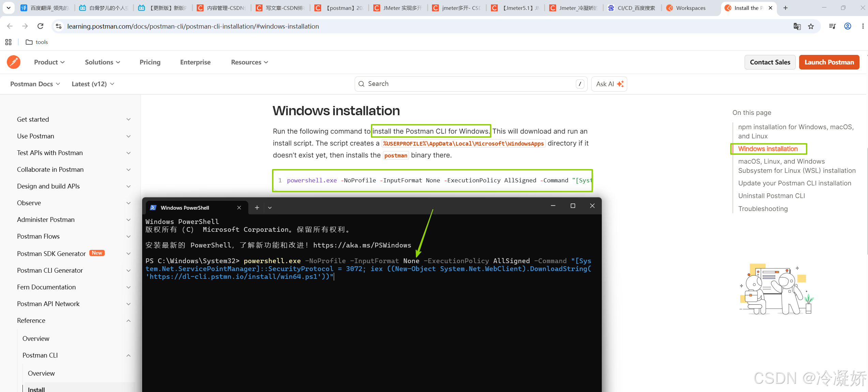Expand Administer Postman section
Image resolution: width=868 pixels, height=392 pixels.
click(x=74, y=220)
